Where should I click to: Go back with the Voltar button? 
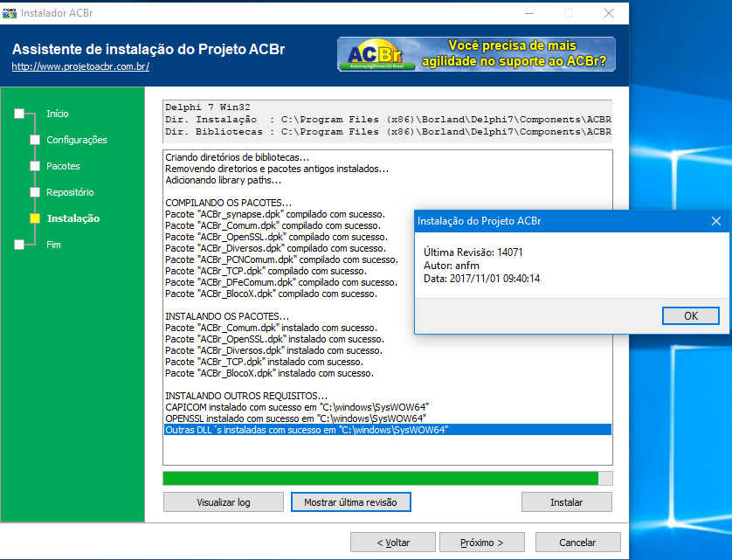click(x=393, y=543)
